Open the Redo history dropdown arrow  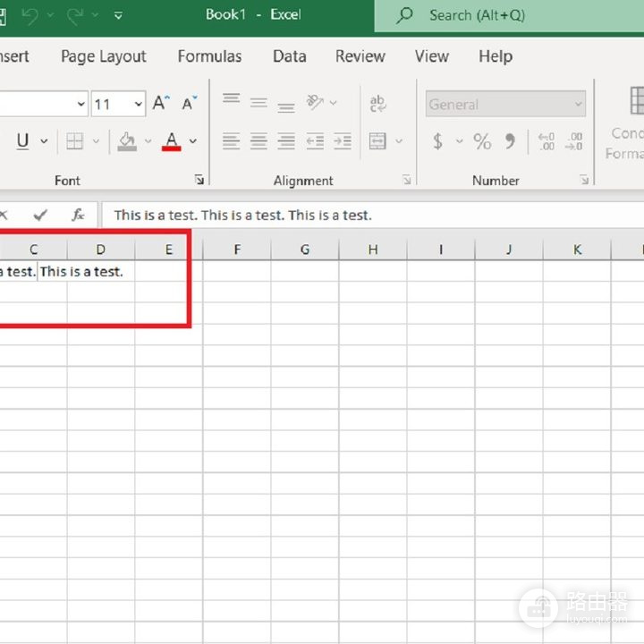coord(95,15)
